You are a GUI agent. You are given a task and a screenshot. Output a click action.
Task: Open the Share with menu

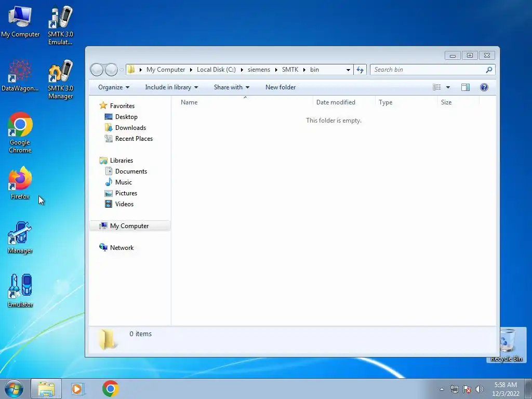tap(232, 87)
